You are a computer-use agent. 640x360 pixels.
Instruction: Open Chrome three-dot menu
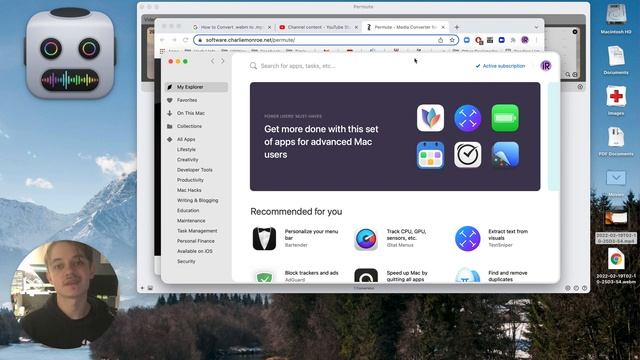pos(536,40)
